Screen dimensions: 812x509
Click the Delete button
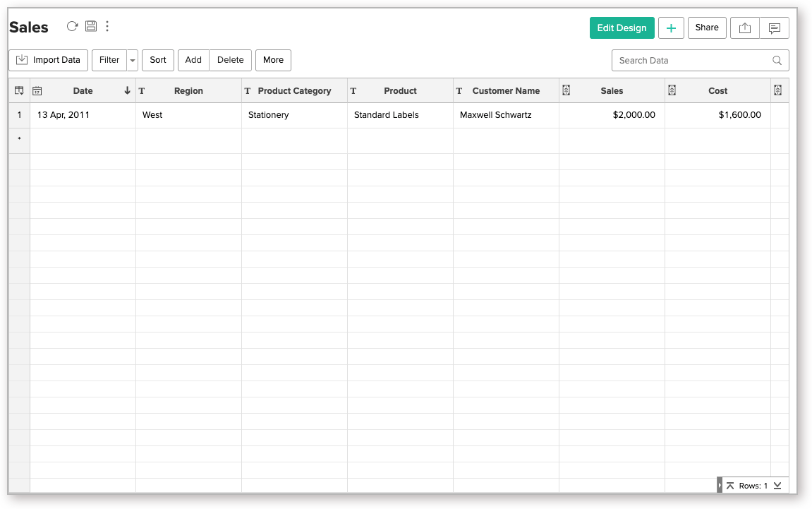point(231,60)
